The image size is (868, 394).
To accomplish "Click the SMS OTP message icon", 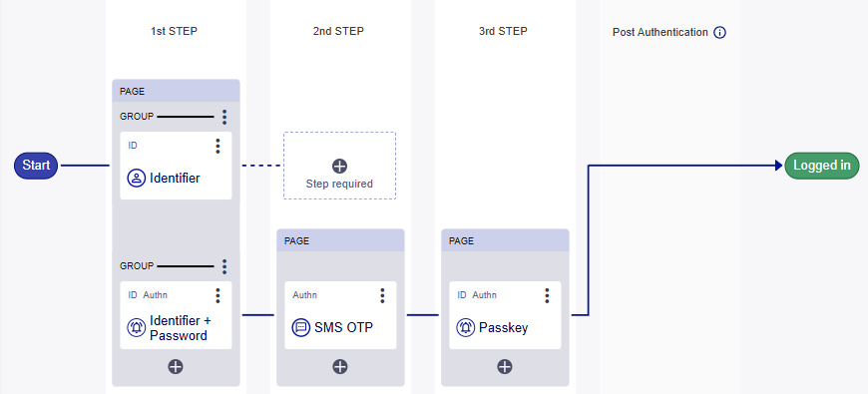I will [x=300, y=327].
